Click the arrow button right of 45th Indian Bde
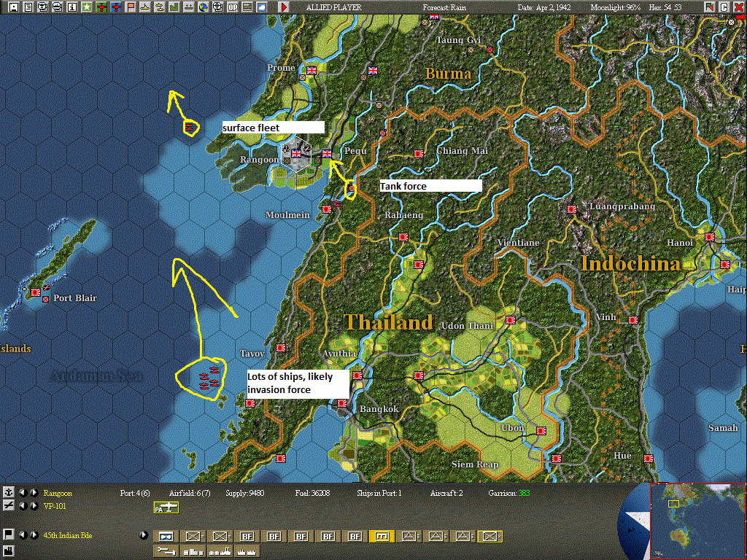Image resolution: width=747 pixels, height=560 pixels. pos(144,534)
